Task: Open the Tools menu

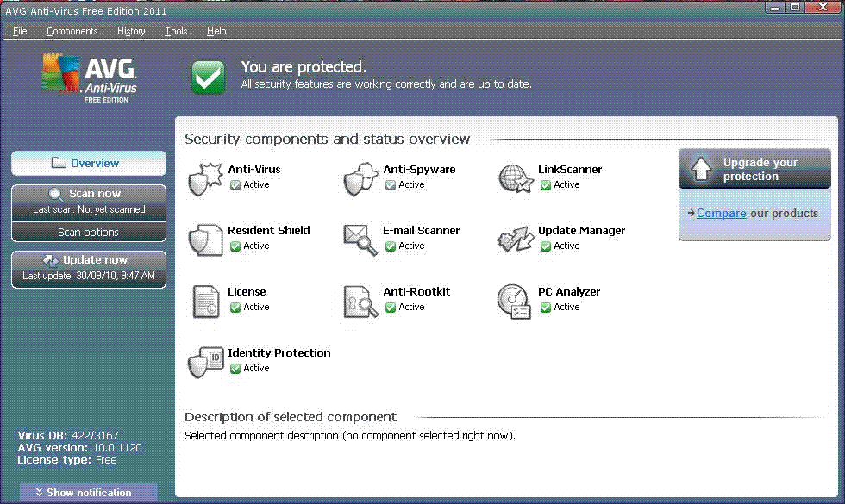Action: (x=176, y=31)
